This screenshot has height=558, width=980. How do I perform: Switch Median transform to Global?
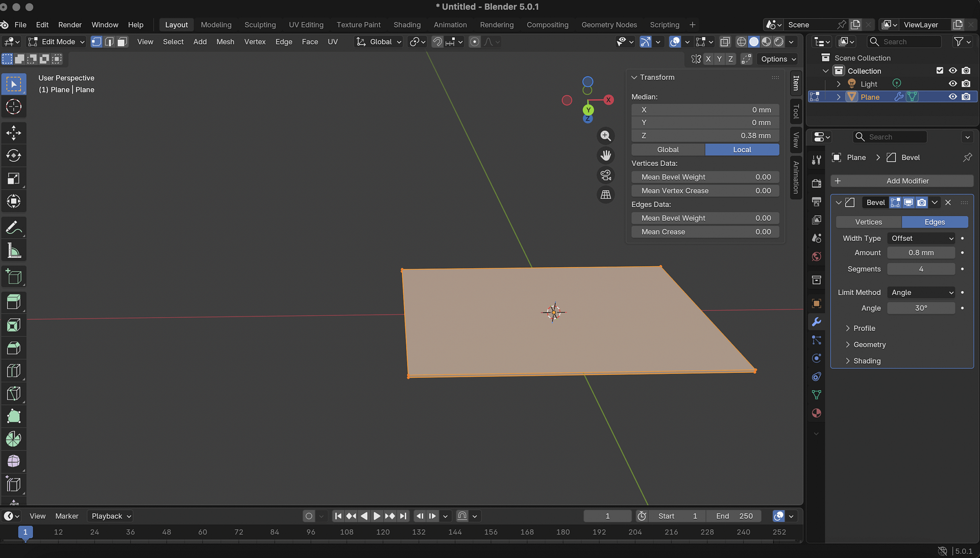click(x=668, y=149)
